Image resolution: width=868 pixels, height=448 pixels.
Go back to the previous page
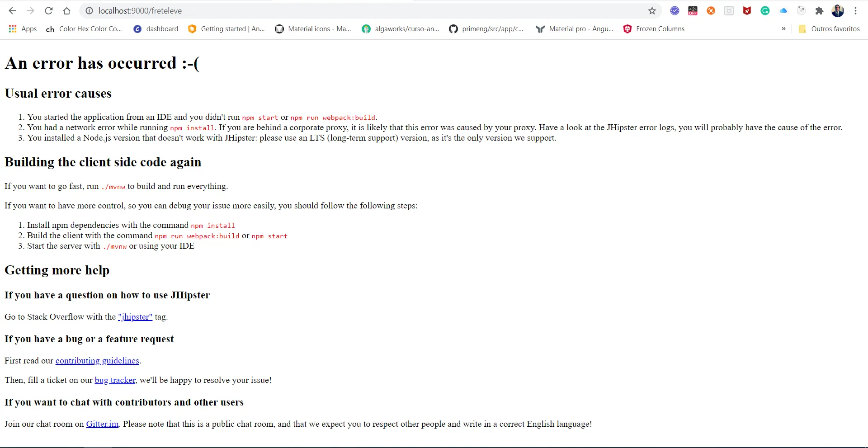click(x=13, y=11)
